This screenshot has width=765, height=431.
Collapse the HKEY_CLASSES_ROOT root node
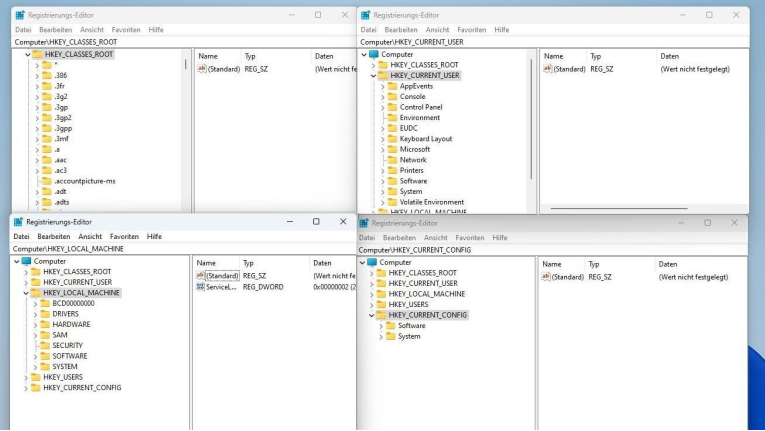[28, 55]
